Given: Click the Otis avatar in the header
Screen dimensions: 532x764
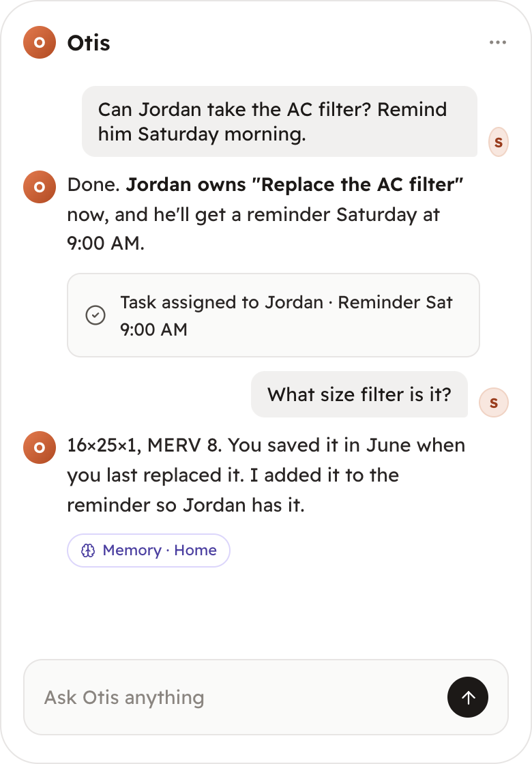Looking at the screenshot, I should (40, 42).
